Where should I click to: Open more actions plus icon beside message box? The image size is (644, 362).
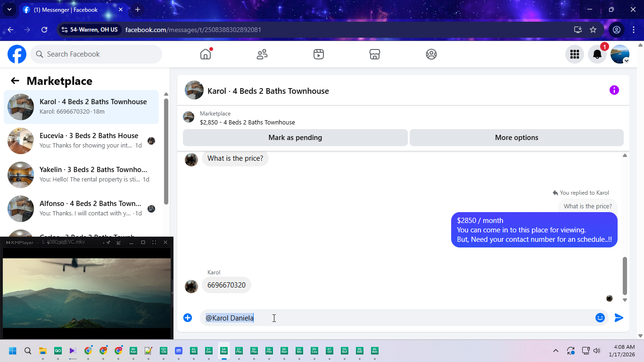click(x=188, y=318)
